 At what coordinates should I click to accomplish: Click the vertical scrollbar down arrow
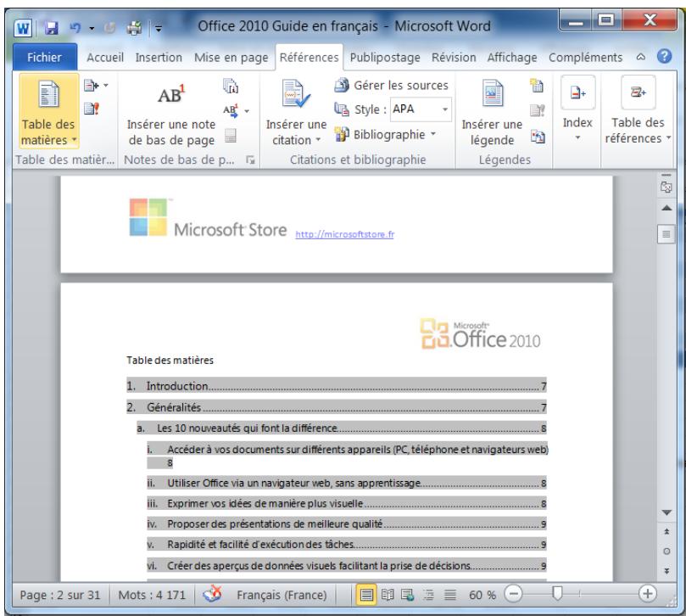[666, 512]
